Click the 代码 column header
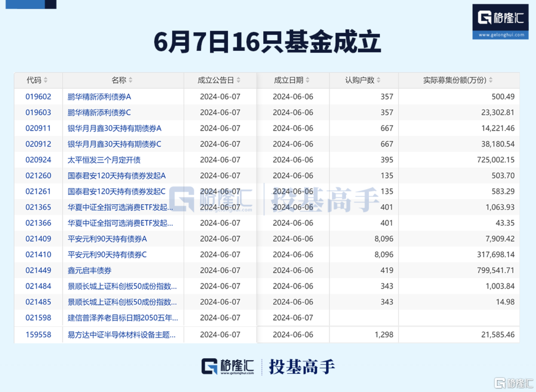 38,80
